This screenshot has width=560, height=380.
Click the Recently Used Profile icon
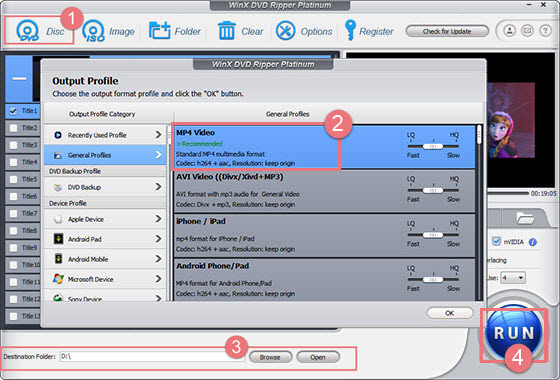click(58, 135)
